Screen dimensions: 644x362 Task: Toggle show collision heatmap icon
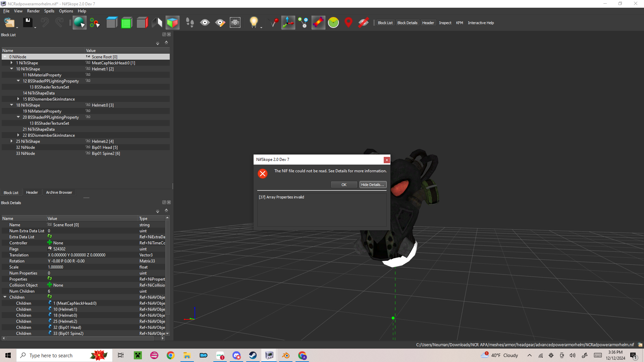coord(318,23)
